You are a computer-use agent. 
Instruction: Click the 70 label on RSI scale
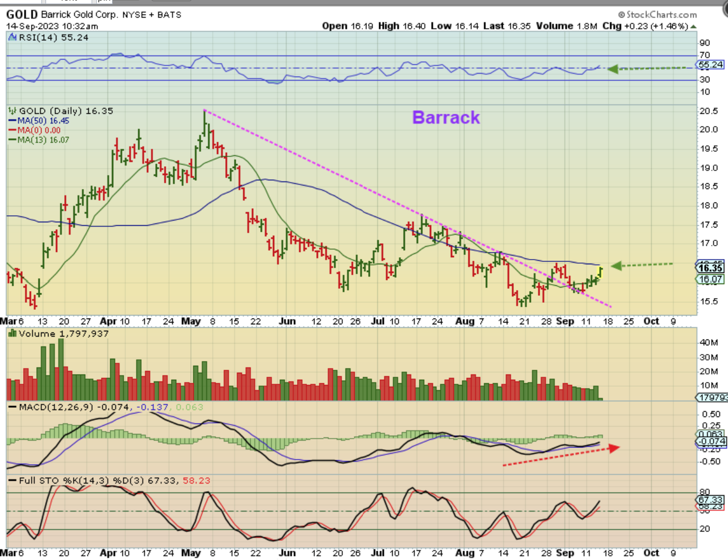tap(705, 55)
